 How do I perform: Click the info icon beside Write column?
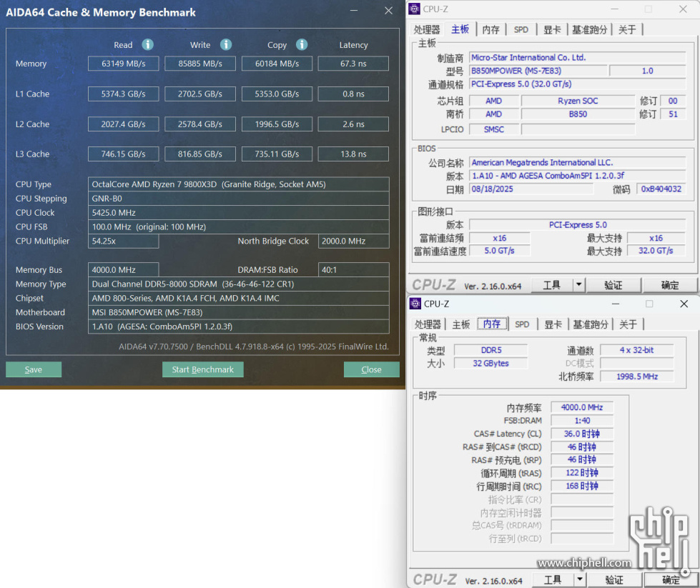coord(226,45)
